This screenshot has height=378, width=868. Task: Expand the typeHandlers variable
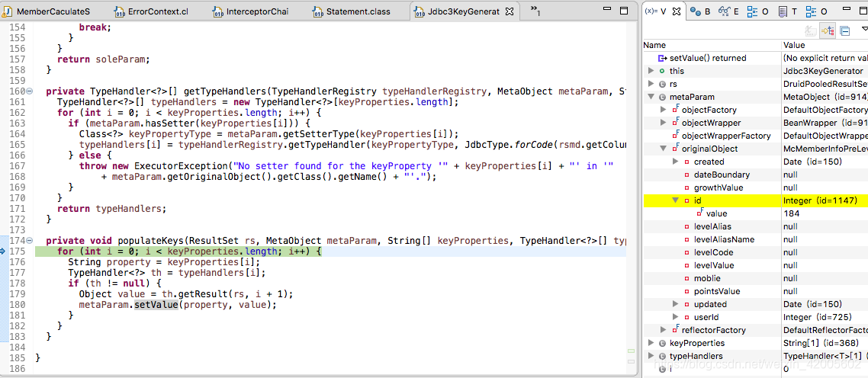[x=651, y=356]
